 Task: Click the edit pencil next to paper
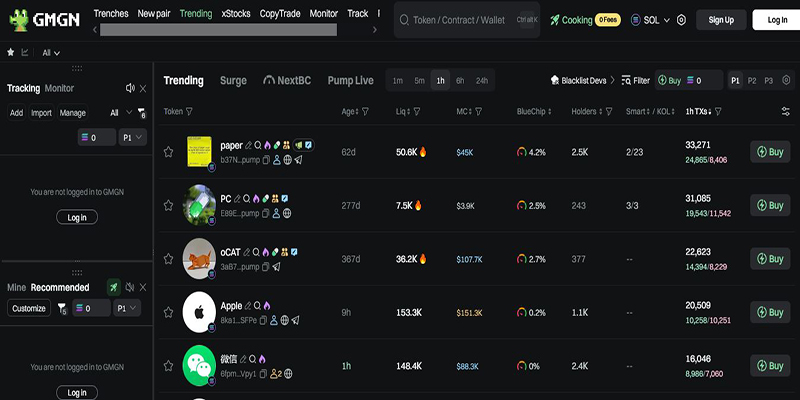click(x=248, y=145)
